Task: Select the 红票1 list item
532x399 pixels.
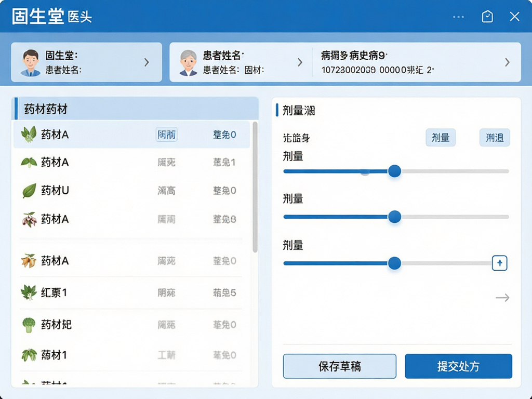Action: coord(131,293)
